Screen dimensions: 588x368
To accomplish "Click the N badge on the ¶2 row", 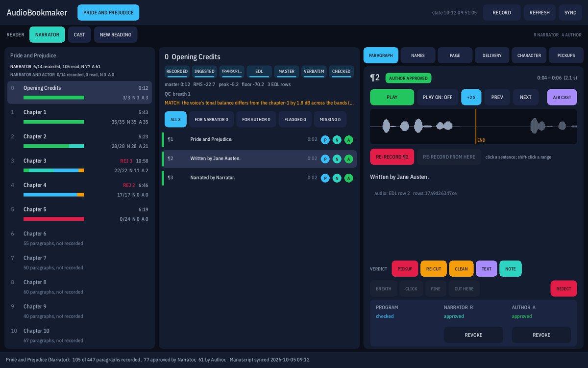I will click(x=337, y=159).
